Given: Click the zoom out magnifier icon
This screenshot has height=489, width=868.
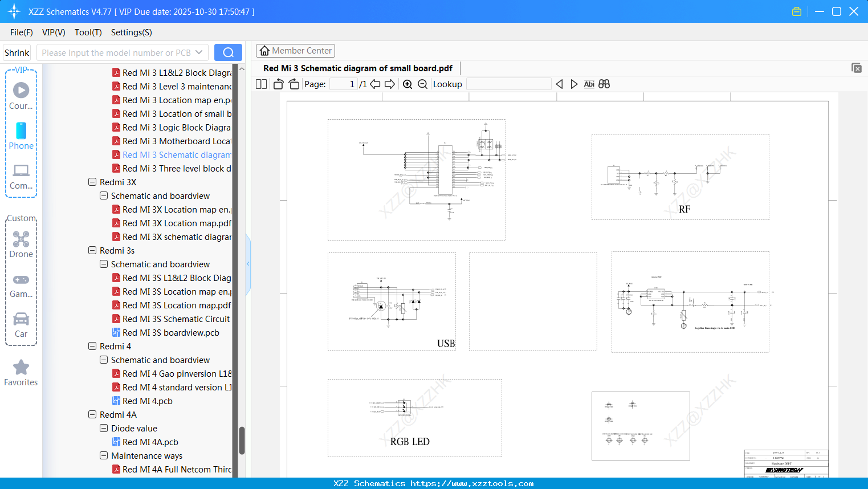Looking at the screenshot, I should click(422, 84).
